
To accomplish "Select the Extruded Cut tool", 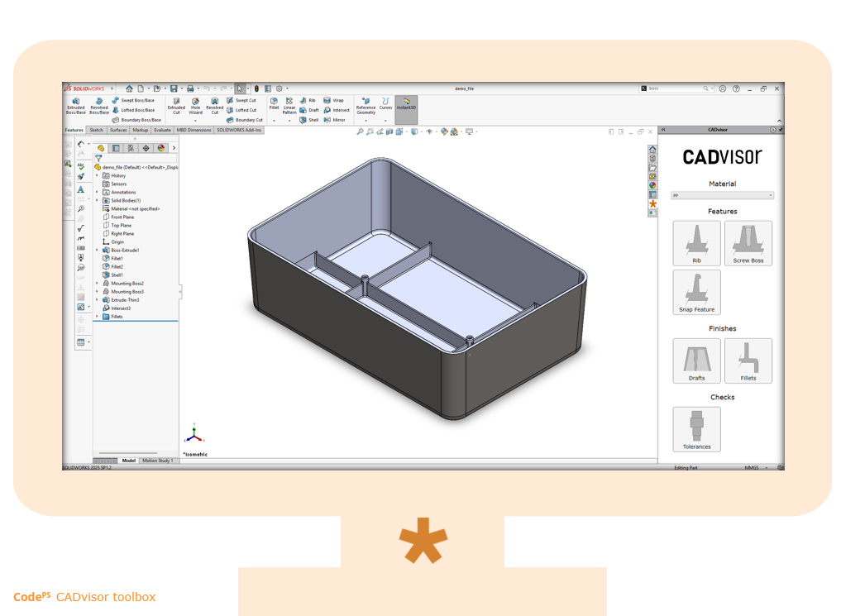I will tap(176, 106).
